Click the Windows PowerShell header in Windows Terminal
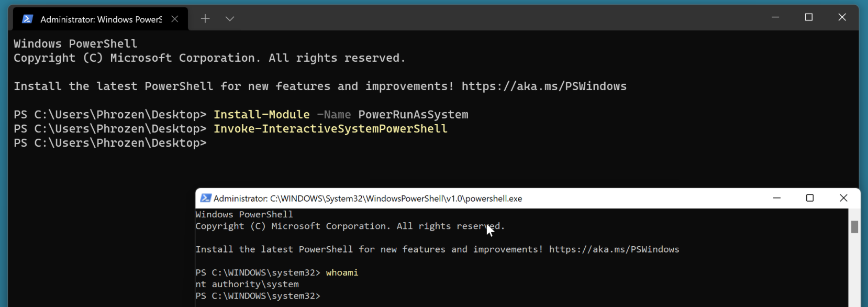This screenshot has width=868, height=307. (75, 44)
